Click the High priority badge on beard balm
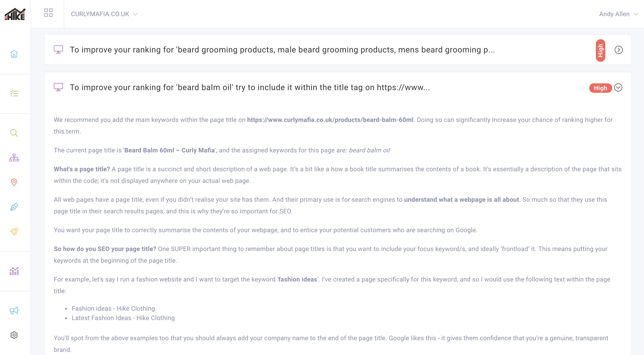 [600, 88]
